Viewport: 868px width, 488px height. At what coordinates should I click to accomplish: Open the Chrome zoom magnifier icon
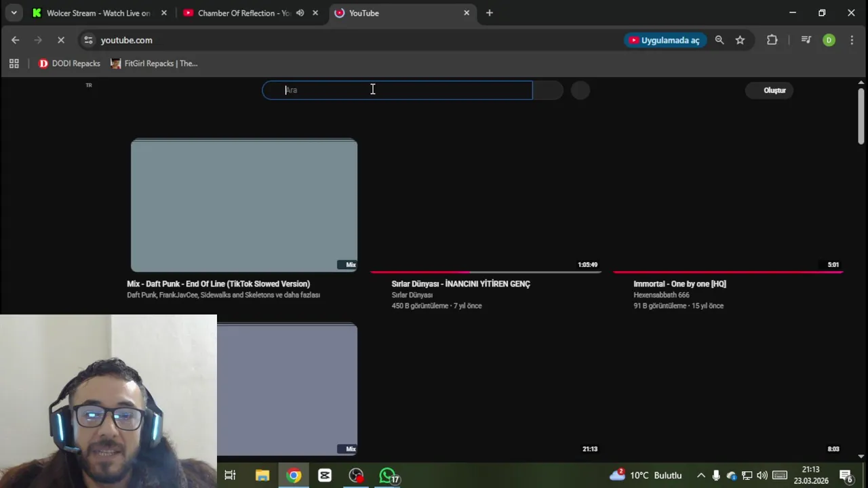[x=719, y=40]
